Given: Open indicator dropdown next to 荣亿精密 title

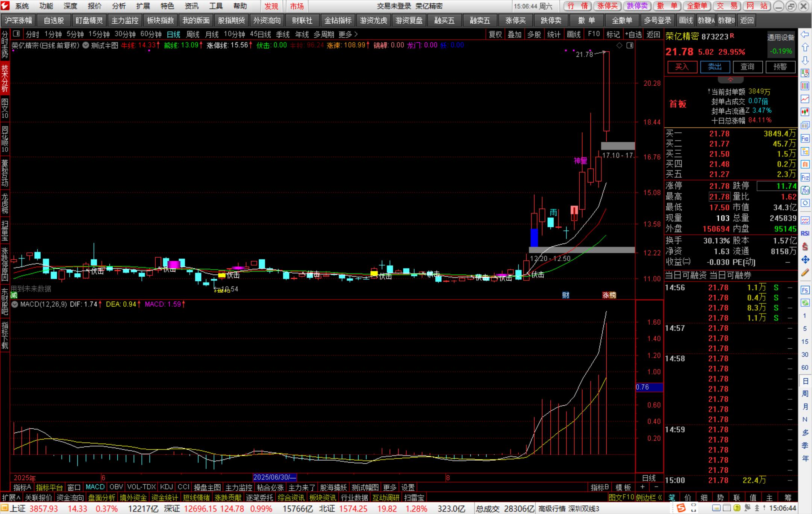Looking at the screenshot, I should [x=86, y=45].
